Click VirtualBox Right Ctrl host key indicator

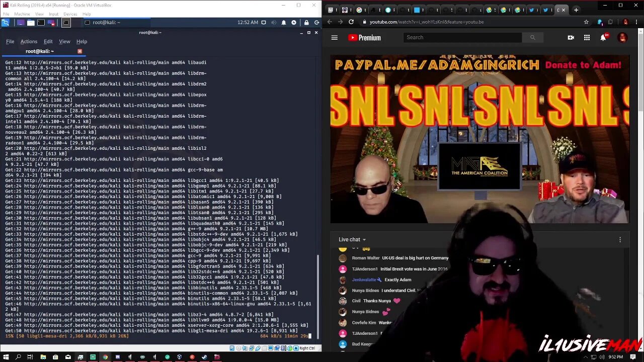(x=307, y=348)
